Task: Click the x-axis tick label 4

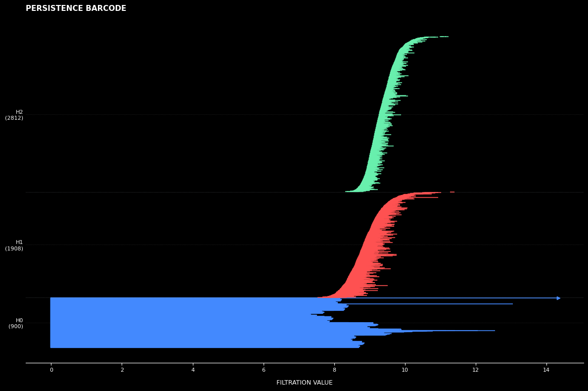Action: 193,370
